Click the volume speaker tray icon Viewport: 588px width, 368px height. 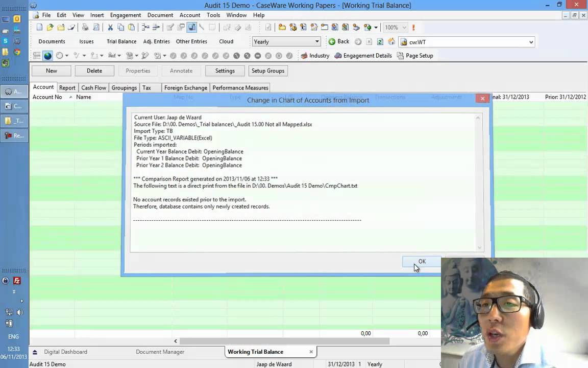point(19,312)
